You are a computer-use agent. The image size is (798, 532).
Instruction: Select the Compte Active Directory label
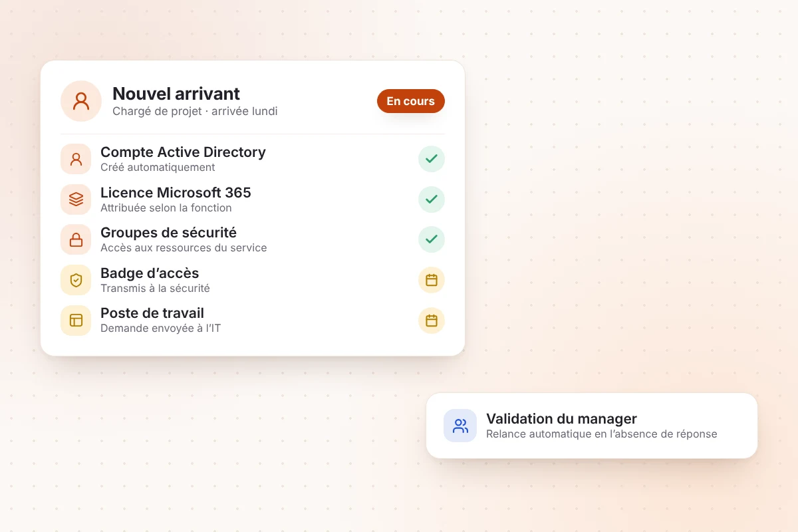[x=183, y=152]
